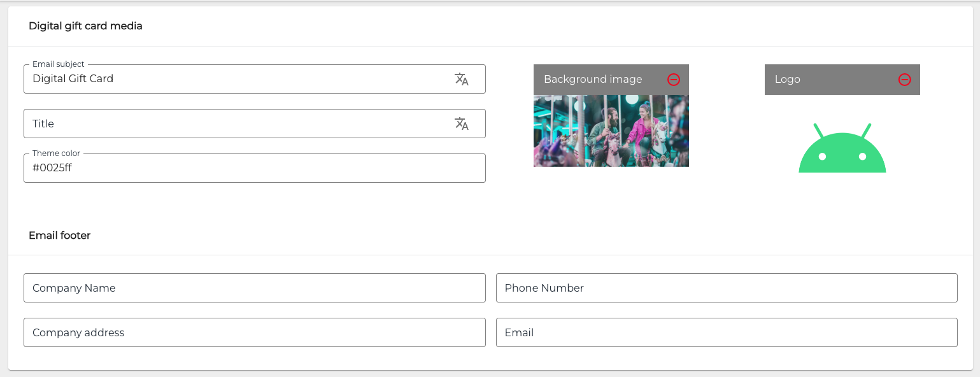Remove the Logo using red minus icon
Screen dimensions: 980x377
pyautogui.click(x=905, y=80)
